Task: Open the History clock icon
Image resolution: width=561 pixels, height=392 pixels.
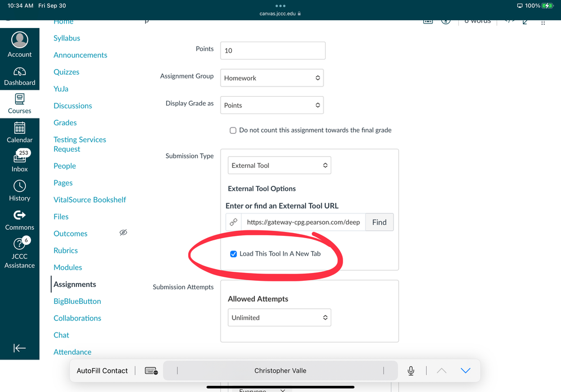Action: tap(20, 186)
